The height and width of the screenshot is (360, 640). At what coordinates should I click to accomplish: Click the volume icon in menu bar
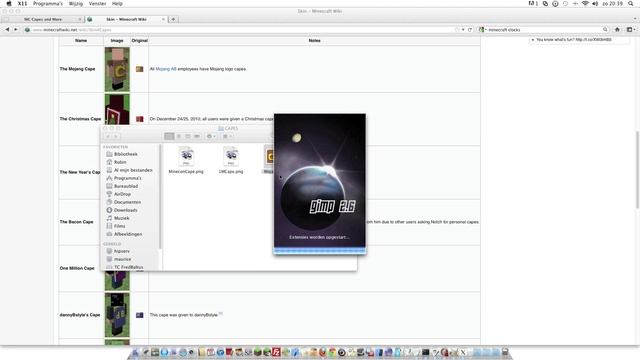coord(595,3)
